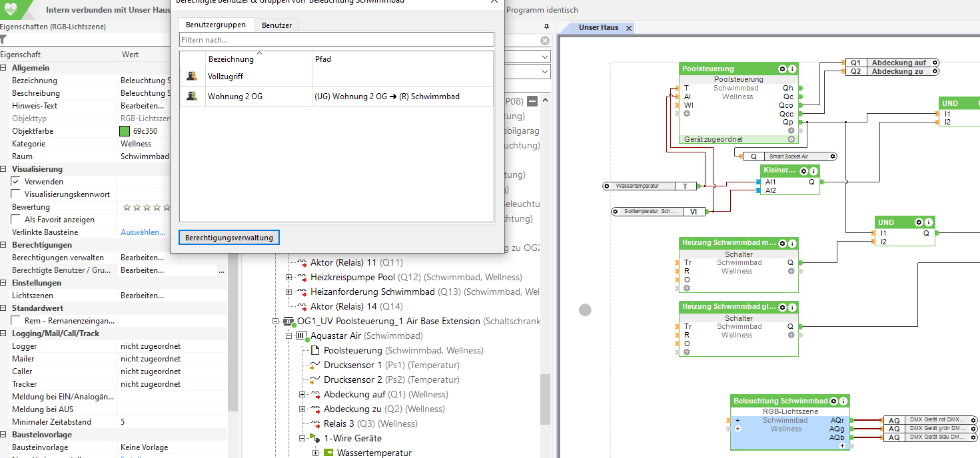Click info icon on Beleuchtung Schwimmbad block
Image resolution: width=980 pixels, height=458 pixels.
844,401
